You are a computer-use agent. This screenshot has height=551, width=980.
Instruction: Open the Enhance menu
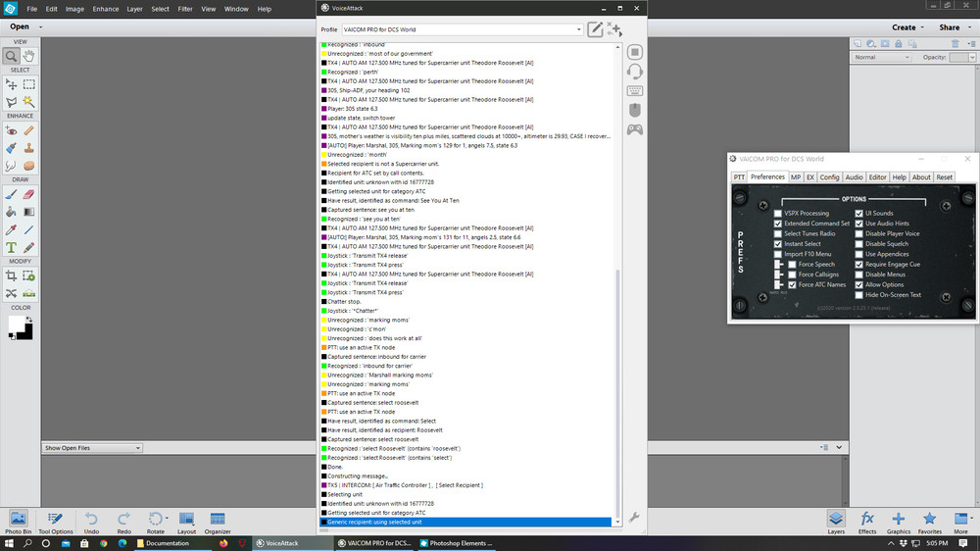(106, 9)
